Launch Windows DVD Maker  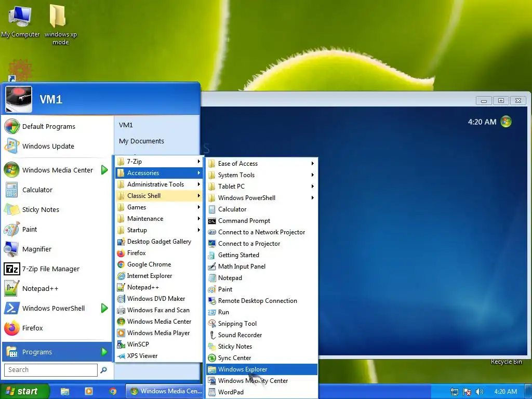click(x=159, y=299)
